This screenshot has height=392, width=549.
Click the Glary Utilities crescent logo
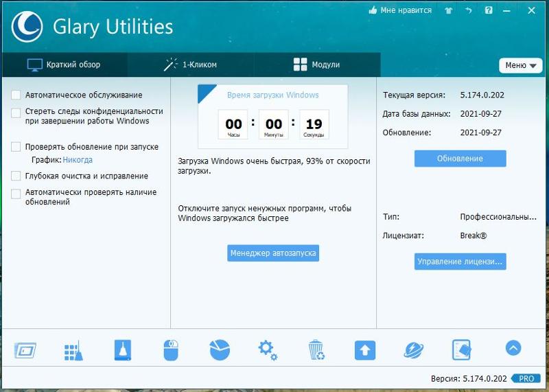click(x=27, y=27)
